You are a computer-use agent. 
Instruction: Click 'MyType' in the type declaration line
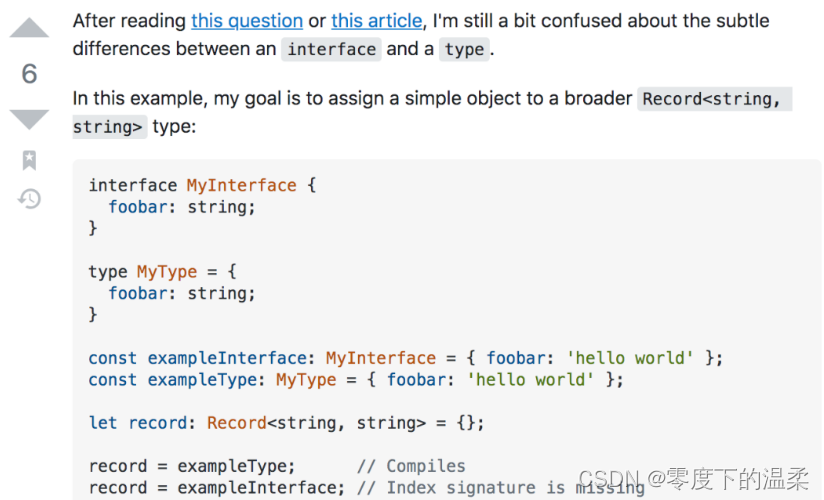[167, 272]
